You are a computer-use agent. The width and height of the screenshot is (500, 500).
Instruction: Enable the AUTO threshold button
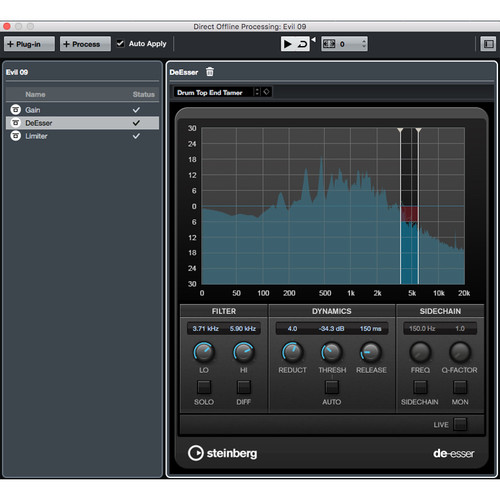tap(332, 387)
